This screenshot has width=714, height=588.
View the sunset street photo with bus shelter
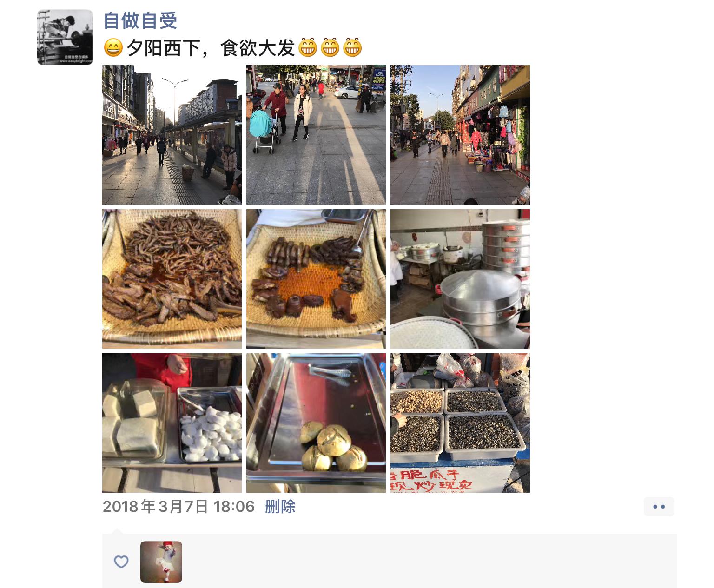click(x=172, y=135)
